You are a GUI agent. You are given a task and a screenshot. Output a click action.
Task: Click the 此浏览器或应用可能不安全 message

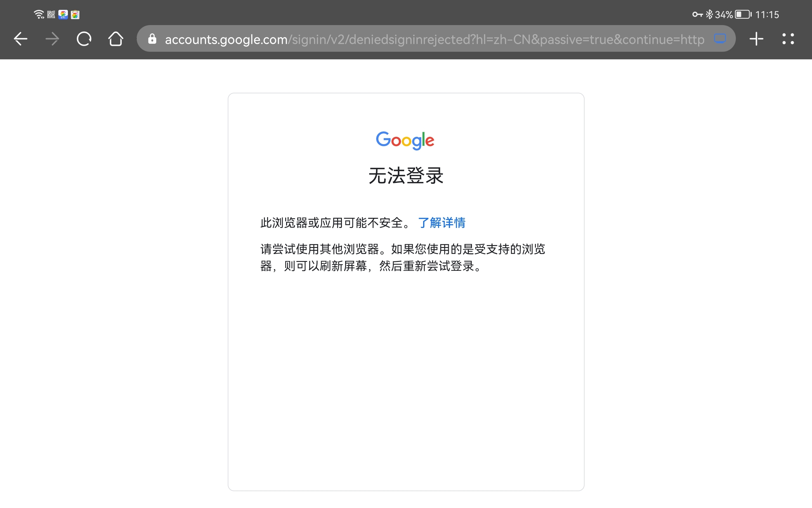pos(335,223)
